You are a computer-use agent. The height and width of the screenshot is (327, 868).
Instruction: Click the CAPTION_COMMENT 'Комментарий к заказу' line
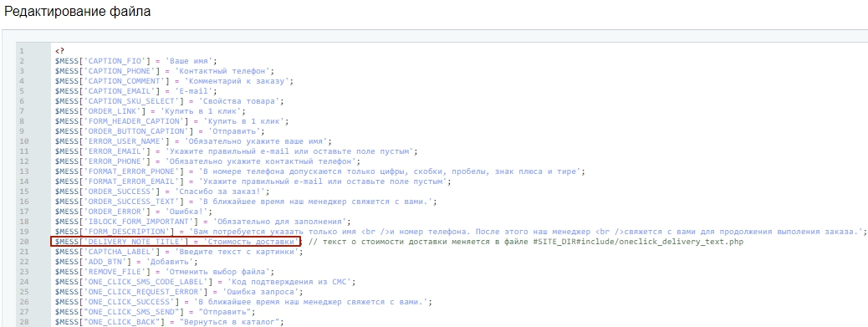(175, 81)
